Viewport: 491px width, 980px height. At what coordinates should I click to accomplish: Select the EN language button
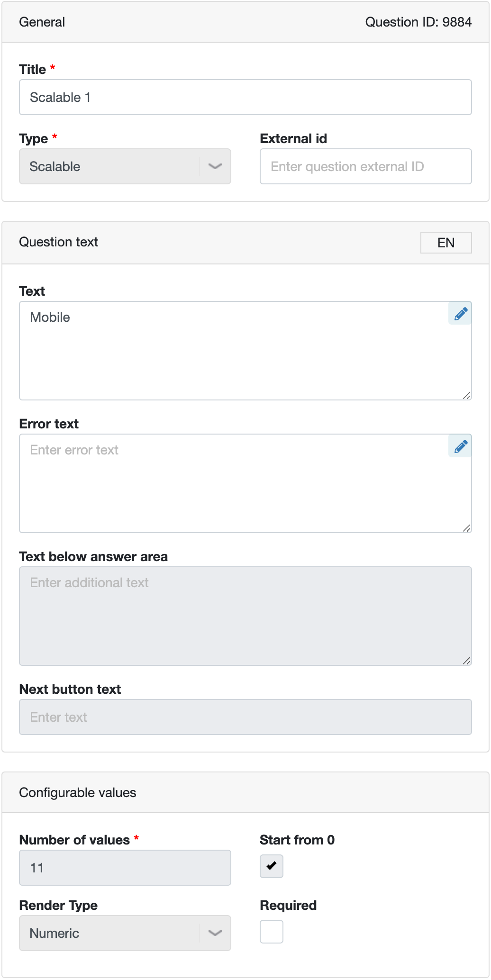(446, 243)
